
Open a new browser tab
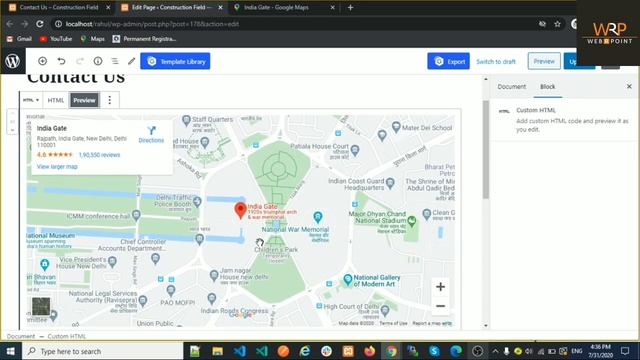click(350, 7)
